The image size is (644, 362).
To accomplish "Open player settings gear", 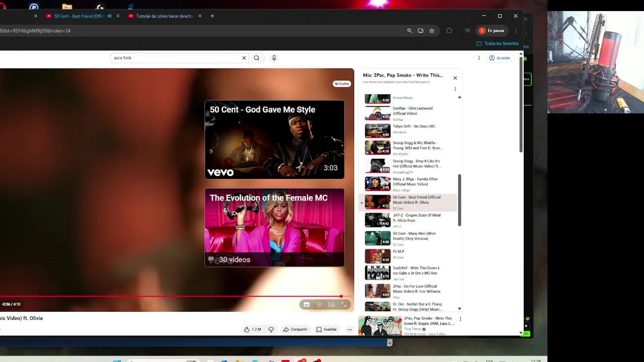I will click(319, 304).
